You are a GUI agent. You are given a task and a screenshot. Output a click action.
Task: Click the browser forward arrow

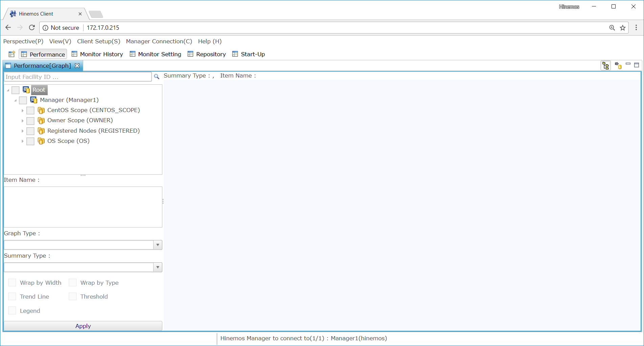20,27
